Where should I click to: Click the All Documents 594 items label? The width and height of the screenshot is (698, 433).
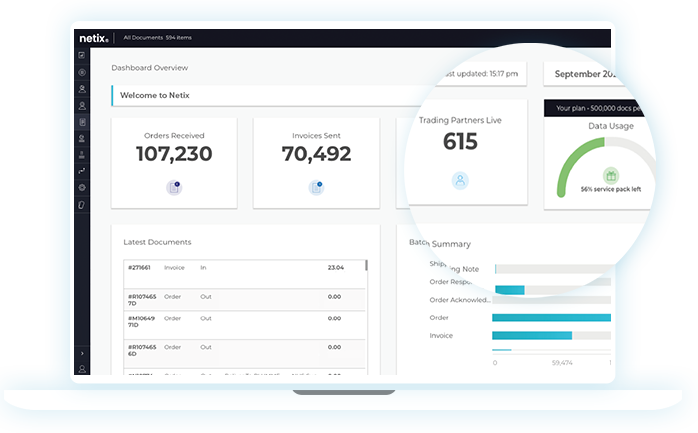click(158, 38)
